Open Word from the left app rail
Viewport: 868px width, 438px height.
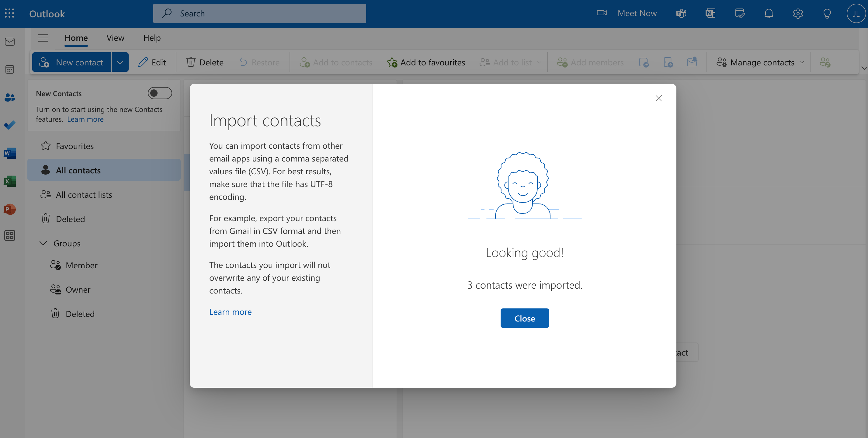[x=9, y=153]
